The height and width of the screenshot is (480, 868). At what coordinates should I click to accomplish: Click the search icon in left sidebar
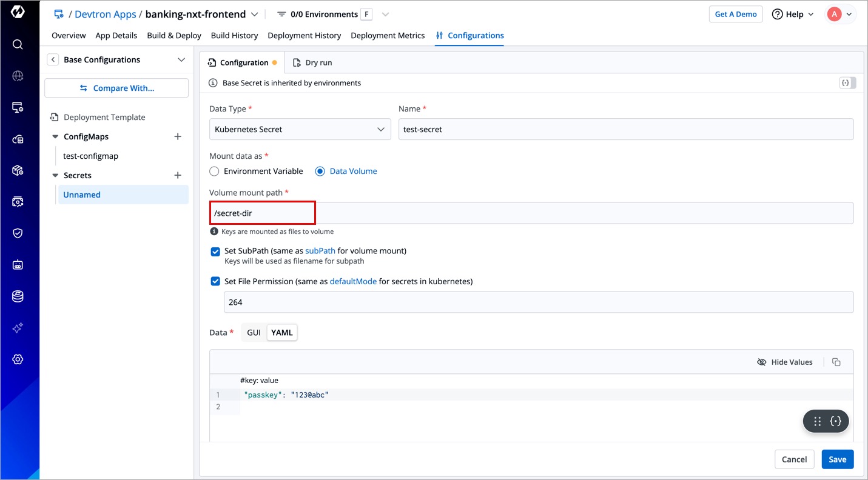pos(18,44)
